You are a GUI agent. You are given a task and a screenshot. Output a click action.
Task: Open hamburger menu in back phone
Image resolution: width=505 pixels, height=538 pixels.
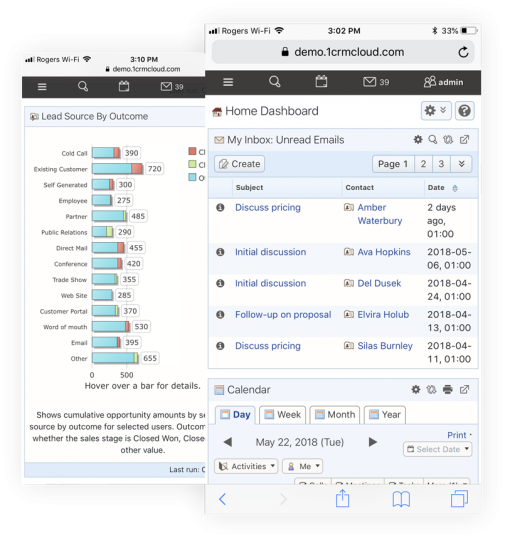point(42,87)
